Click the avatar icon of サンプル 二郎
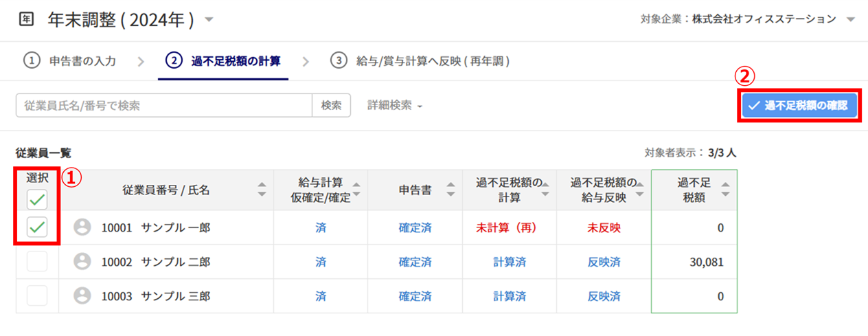 [x=82, y=262]
